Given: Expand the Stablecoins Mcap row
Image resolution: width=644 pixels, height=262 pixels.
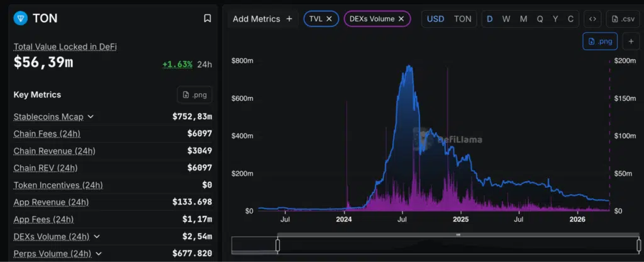Looking at the screenshot, I should coord(91,117).
